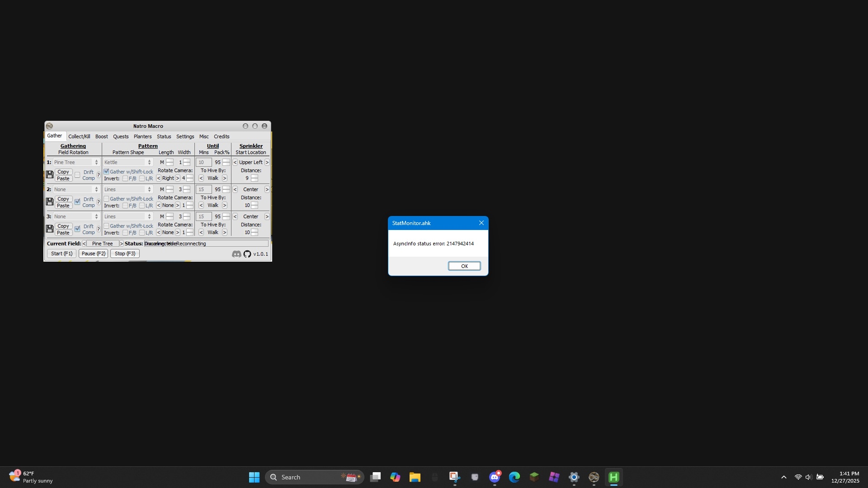The height and width of the screenshot is (488, 868).
Task: Open the Kettle pattern shape dropdown
Action: point(128,162)
